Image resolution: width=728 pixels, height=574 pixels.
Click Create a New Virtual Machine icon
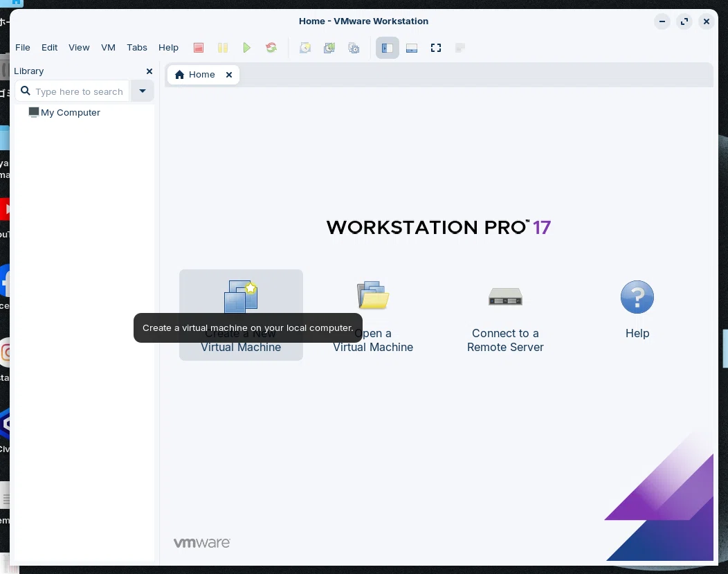pos(241,296)
